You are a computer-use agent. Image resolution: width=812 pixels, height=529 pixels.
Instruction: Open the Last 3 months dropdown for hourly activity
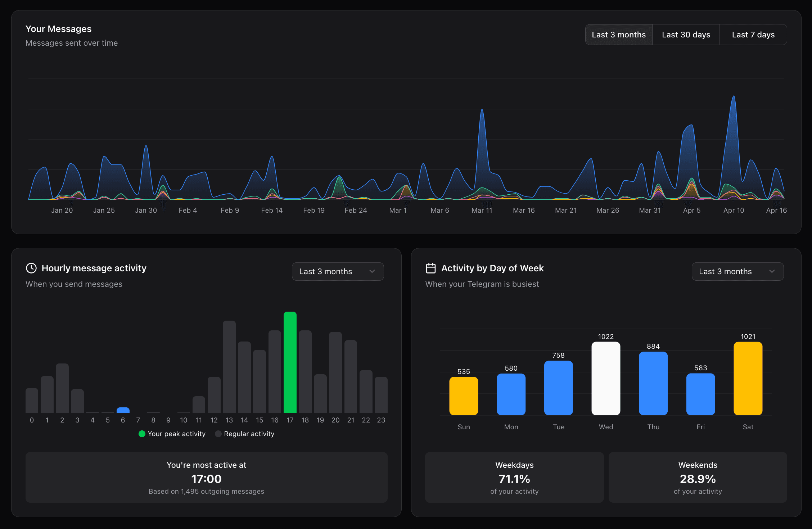pos(337,271)
